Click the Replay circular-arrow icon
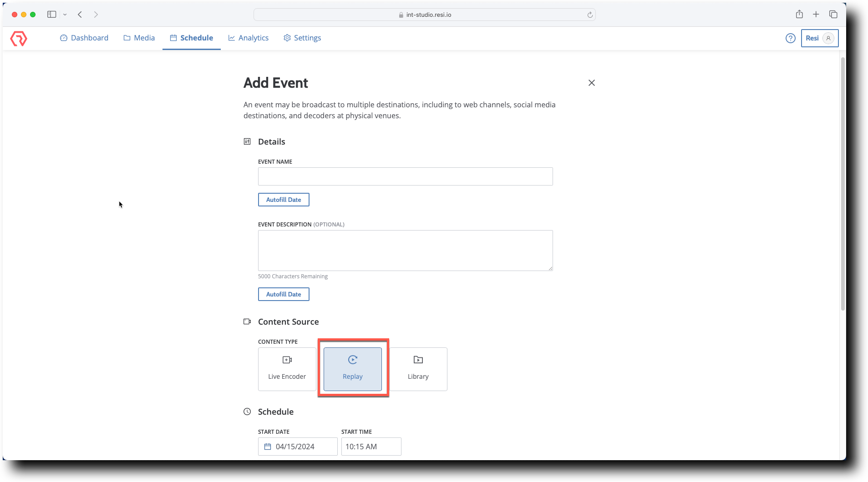868x482 pixels. click(x=353, y=360)
